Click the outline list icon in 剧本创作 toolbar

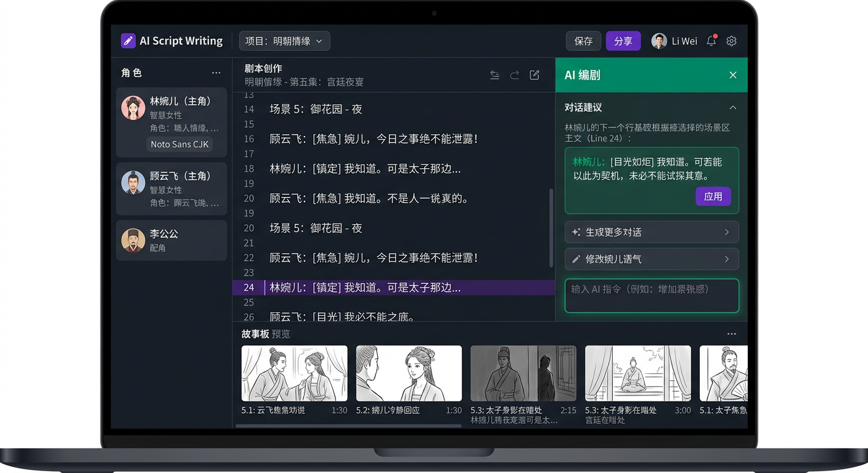pyautogui.click(x=494, y=75)
